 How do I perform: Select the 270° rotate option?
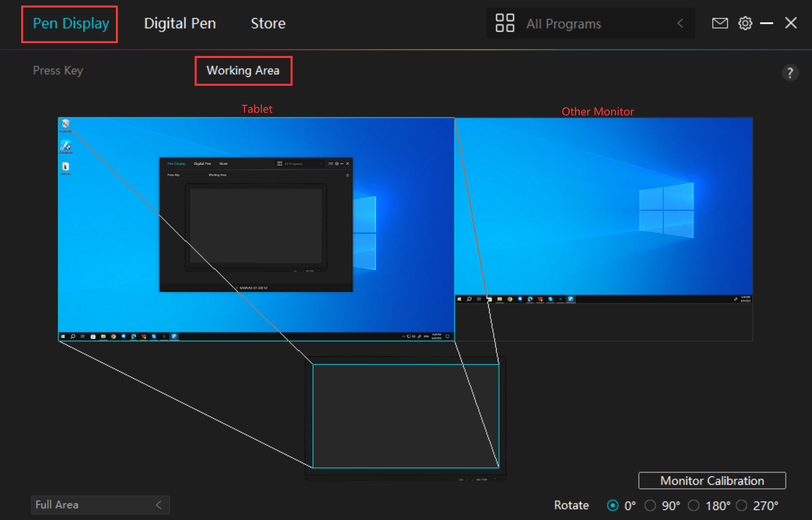[741, 506]
